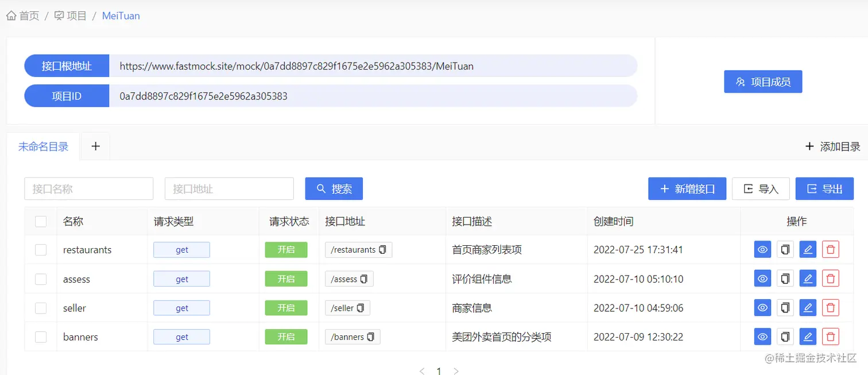Click the 2022-07-25 17:31:41 timestamp
The width and height of the screenshot is (868, 375).
click(638, 250)
